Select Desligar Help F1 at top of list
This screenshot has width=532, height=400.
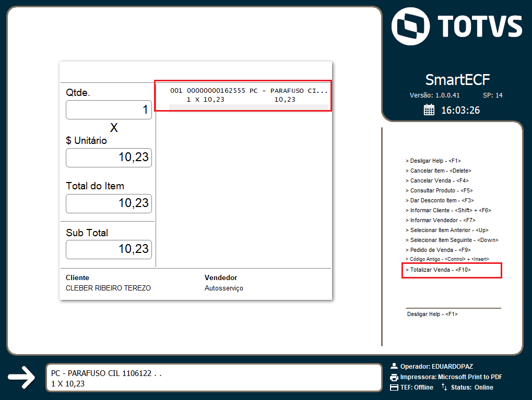pos(433,161)
